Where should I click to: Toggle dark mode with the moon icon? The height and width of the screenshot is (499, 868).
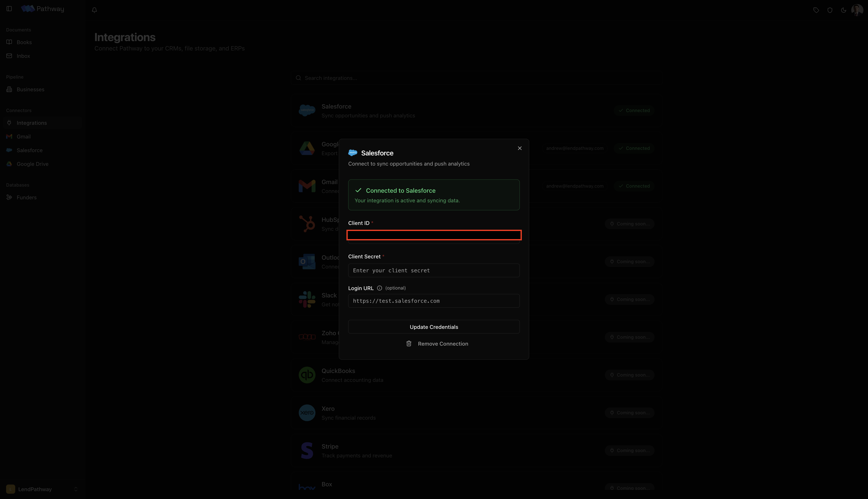click(x=844, y=10)
